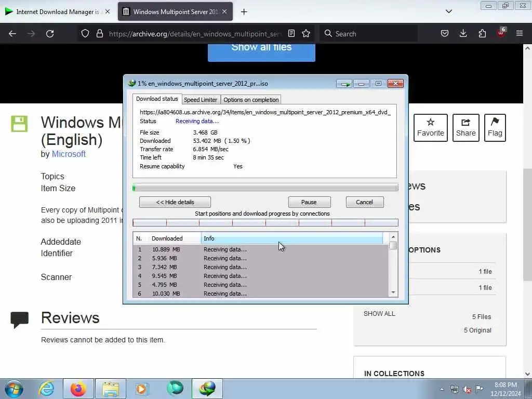Click the connections progress segment bar

[265, 222]
